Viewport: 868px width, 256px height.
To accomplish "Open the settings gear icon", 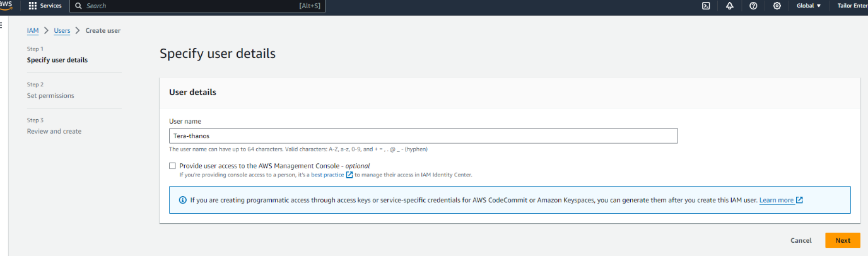I will (x=777, y=6).
